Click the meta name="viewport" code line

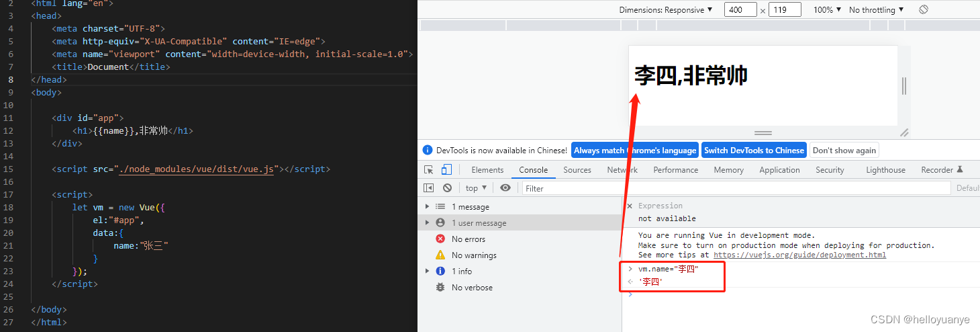(232, 54)
